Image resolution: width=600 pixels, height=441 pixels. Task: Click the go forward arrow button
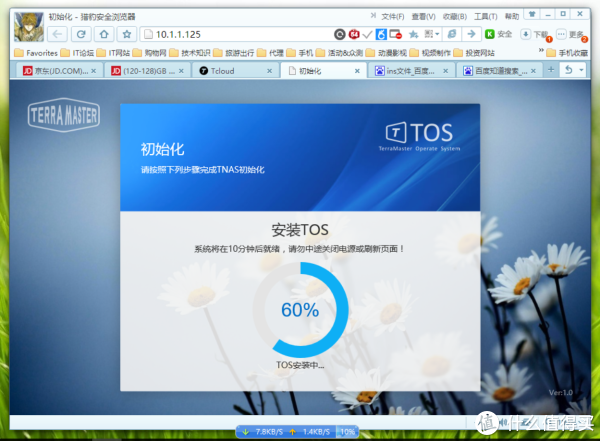[471, 34]
